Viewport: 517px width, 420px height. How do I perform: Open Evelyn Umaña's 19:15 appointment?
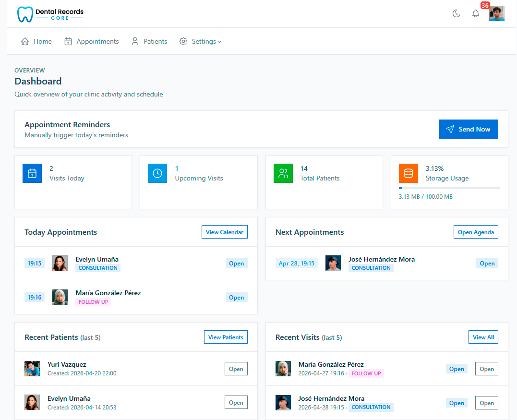pyautogui.click(x=236, y=264)
